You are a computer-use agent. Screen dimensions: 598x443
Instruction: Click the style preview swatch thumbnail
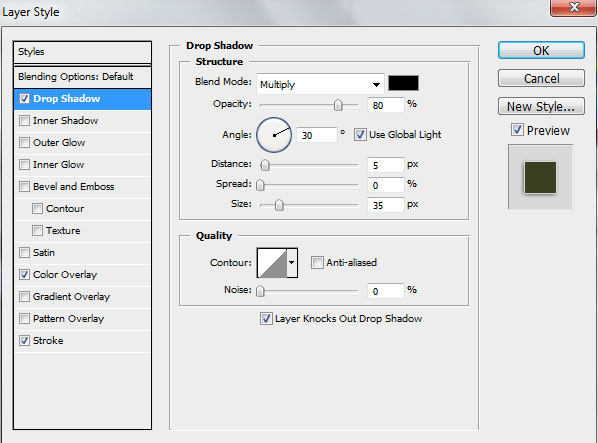point(540,178)
